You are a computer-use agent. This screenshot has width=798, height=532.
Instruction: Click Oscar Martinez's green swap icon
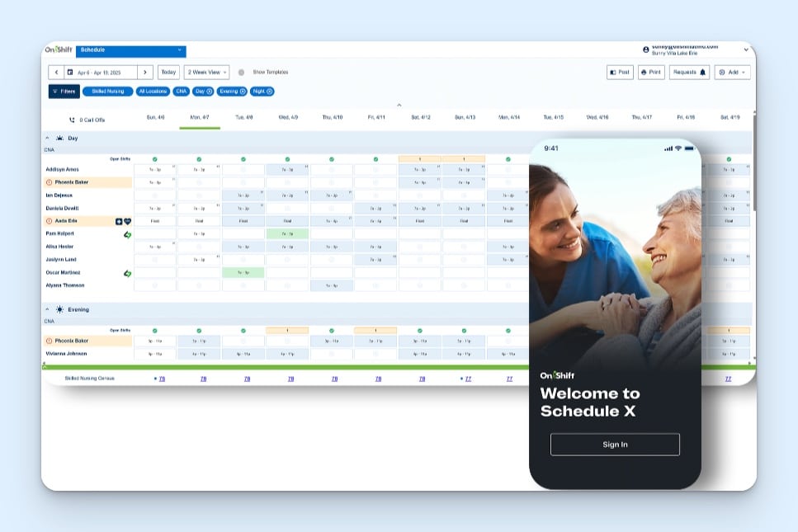(127, 274)
